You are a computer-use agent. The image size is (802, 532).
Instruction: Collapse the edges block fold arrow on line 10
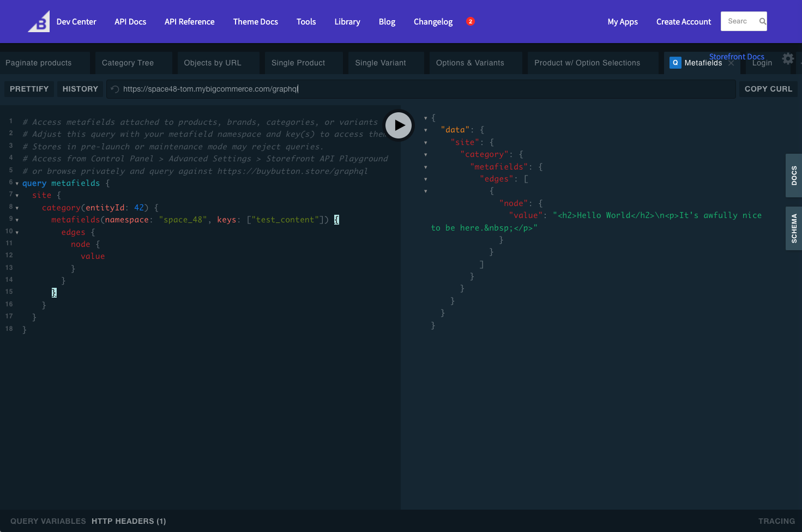pos(17,233)
